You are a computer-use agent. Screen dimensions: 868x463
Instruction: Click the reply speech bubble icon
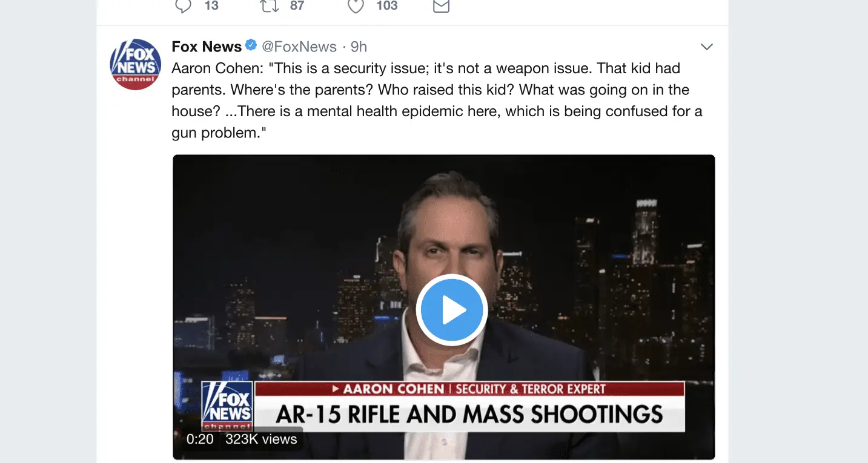coord(183,6)
